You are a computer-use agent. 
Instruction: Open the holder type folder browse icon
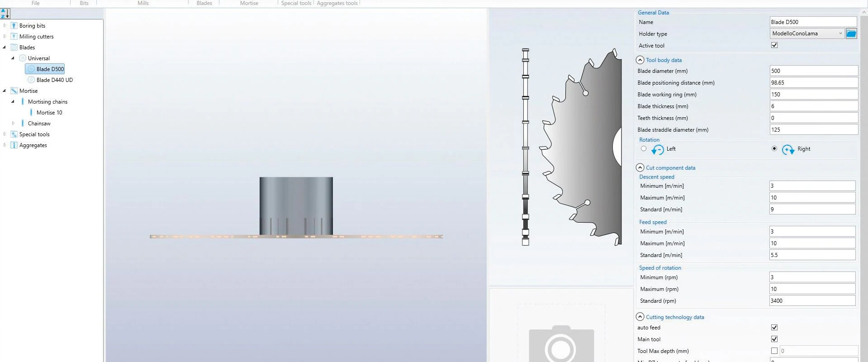(x=851, y=33)
